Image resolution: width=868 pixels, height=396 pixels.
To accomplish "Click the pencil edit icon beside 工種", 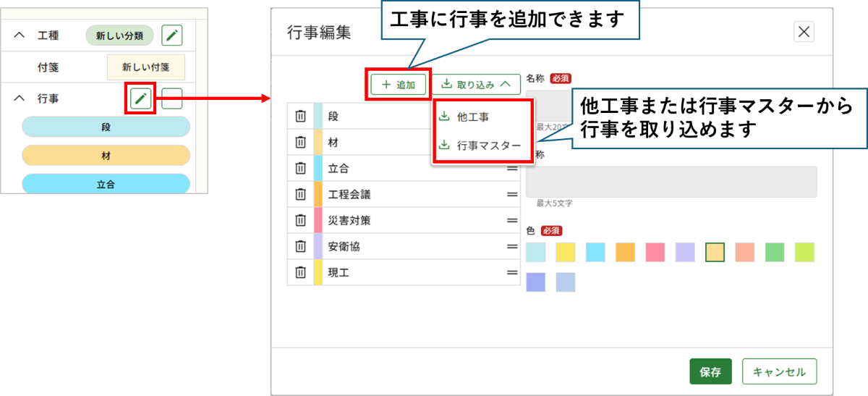I will pyautogui.click(x=171, y=35).
